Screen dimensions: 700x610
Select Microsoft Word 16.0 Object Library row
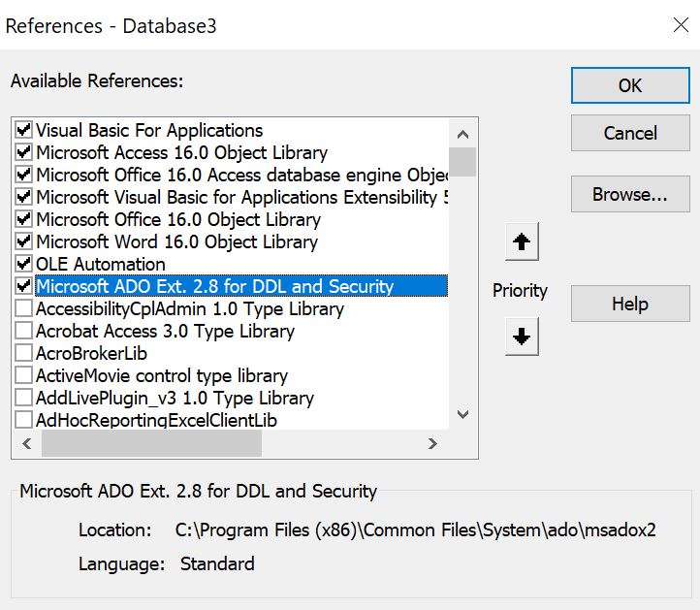176,242
